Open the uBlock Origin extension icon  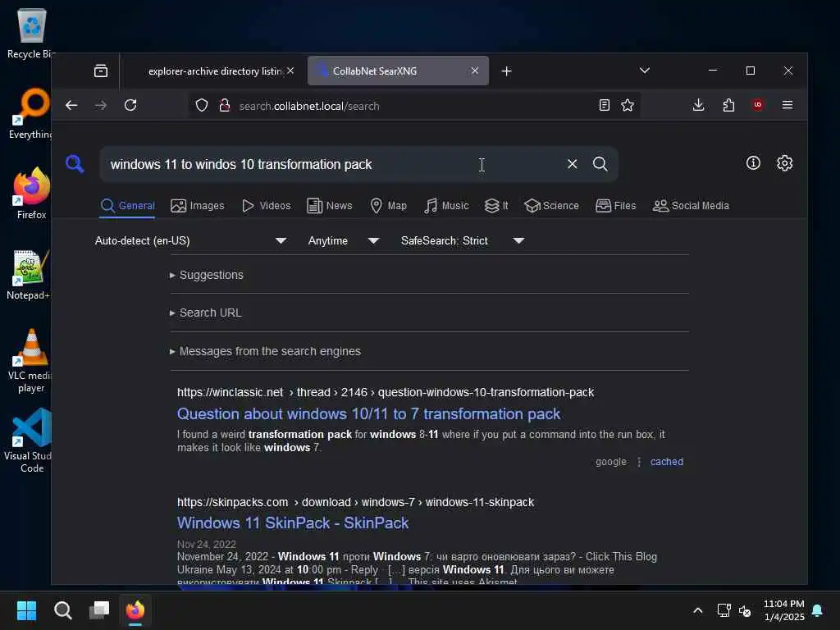[x=757, y=105]
